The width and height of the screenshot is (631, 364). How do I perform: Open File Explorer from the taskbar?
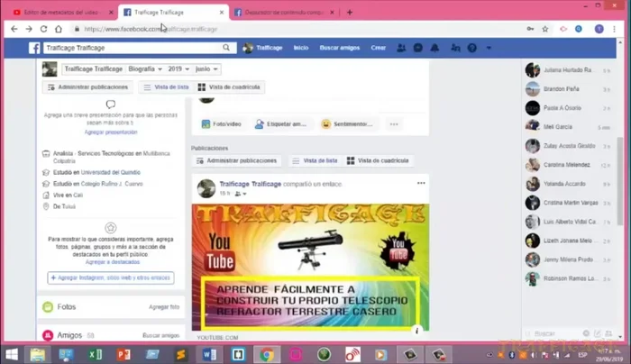tap(38, 354)
